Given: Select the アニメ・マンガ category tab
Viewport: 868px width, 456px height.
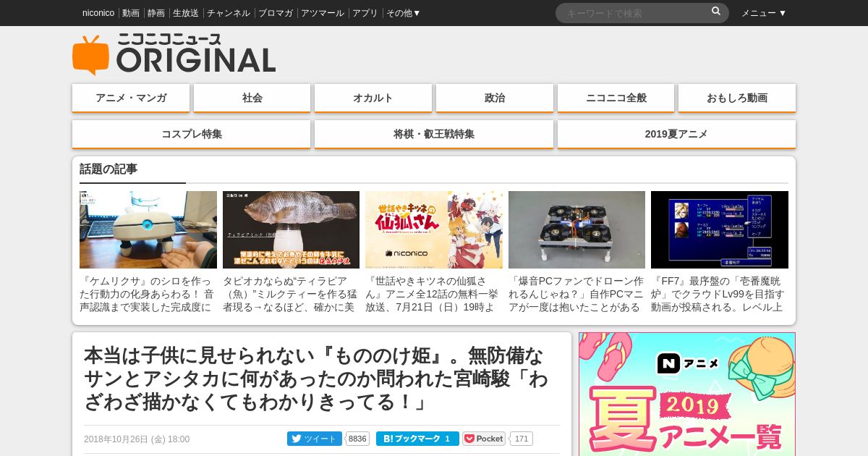Looking at the screenshot, I should click(131, 98).
